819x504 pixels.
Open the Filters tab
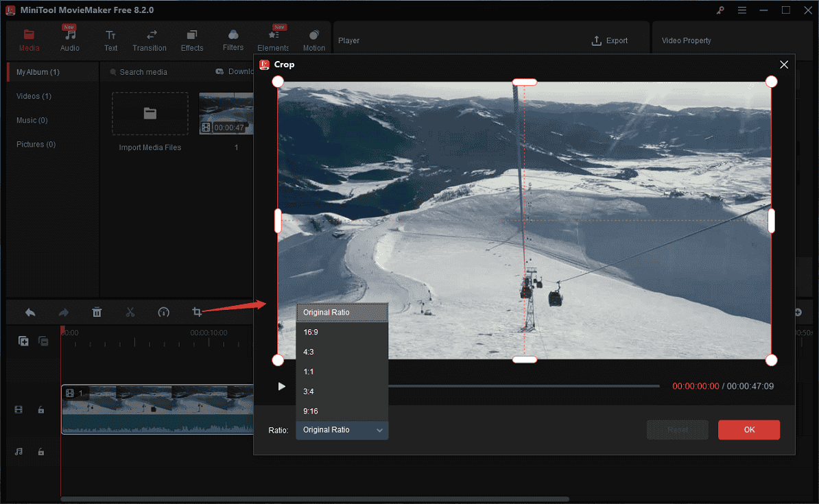click(x=233, y=40)
